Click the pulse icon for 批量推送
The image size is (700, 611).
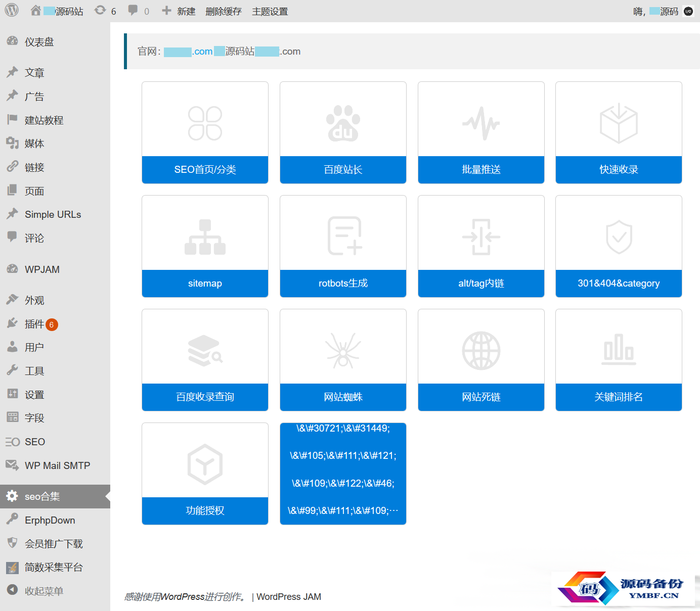pos(481,123)
